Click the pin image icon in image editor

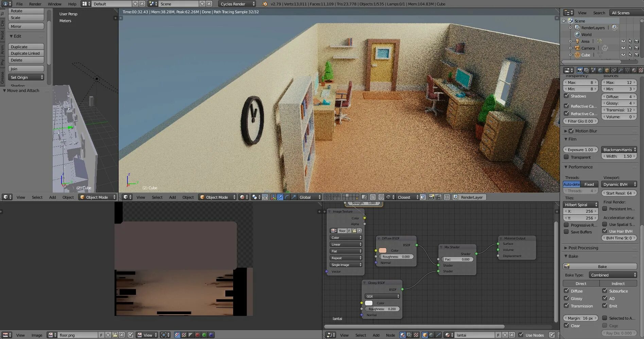click(x=130, y=335)
